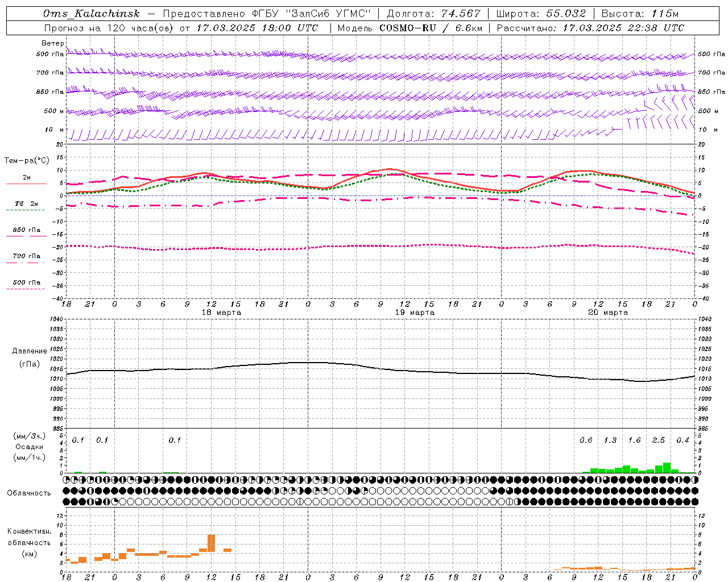
Task: Click the 700 гПа entry in temperature legend
Action: [x=27, y=256]
